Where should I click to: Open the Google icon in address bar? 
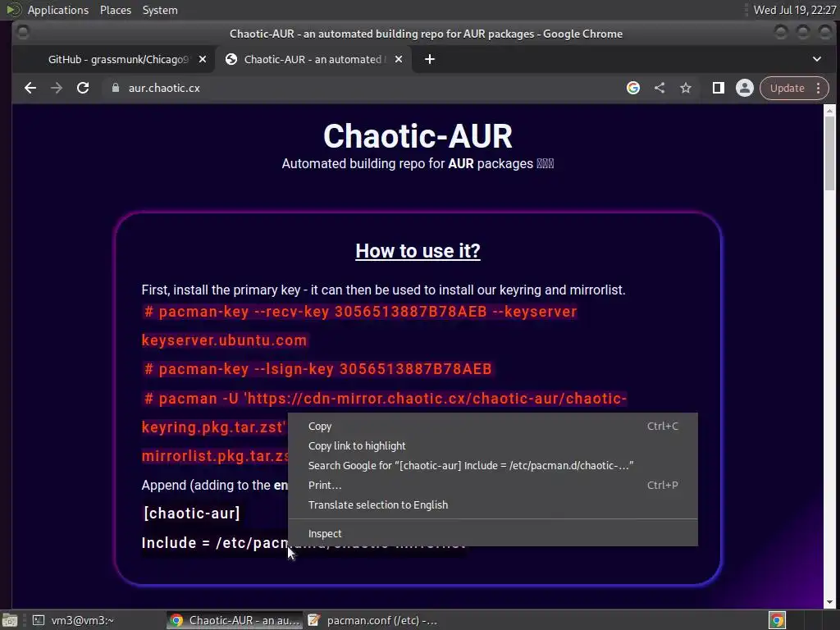point(633,88)
